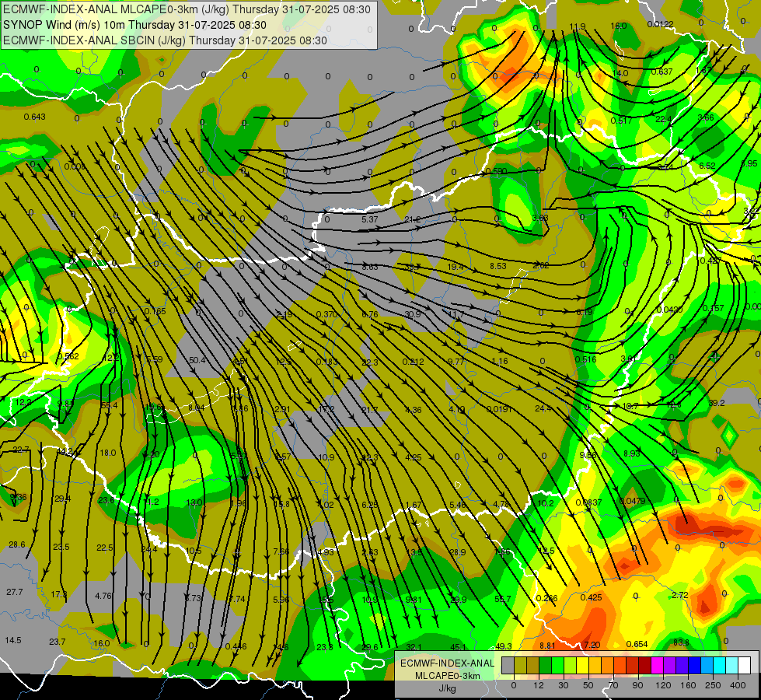Click the map value '0.446'

(x=236, y=646)
